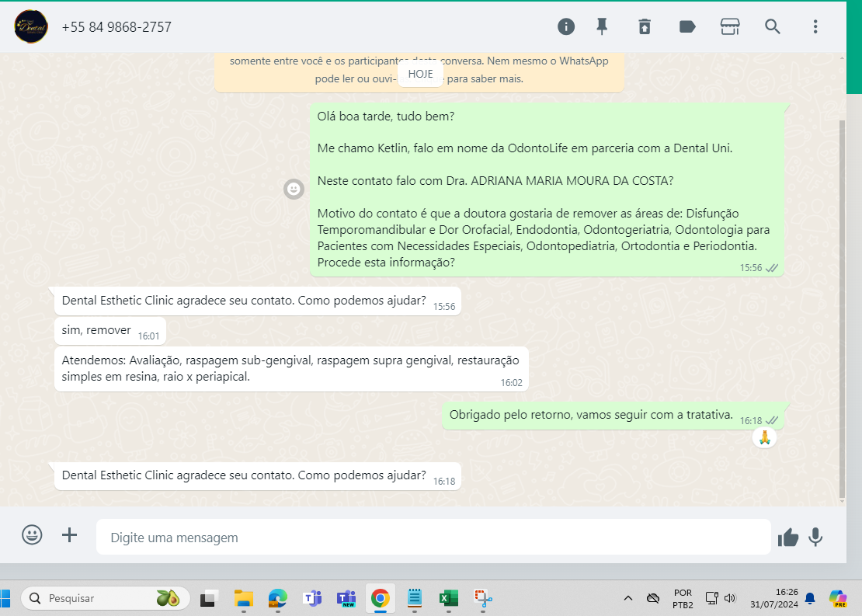862x616 pixels.
Task: Open network status tray icon
Action: pyautogui.click(x=712, y=598)
